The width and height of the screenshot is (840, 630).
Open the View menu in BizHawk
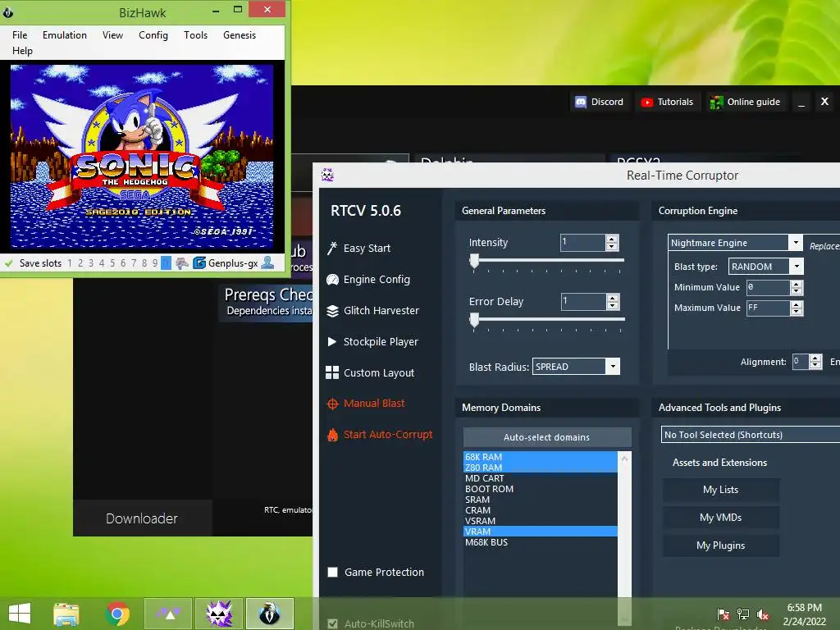112,34
